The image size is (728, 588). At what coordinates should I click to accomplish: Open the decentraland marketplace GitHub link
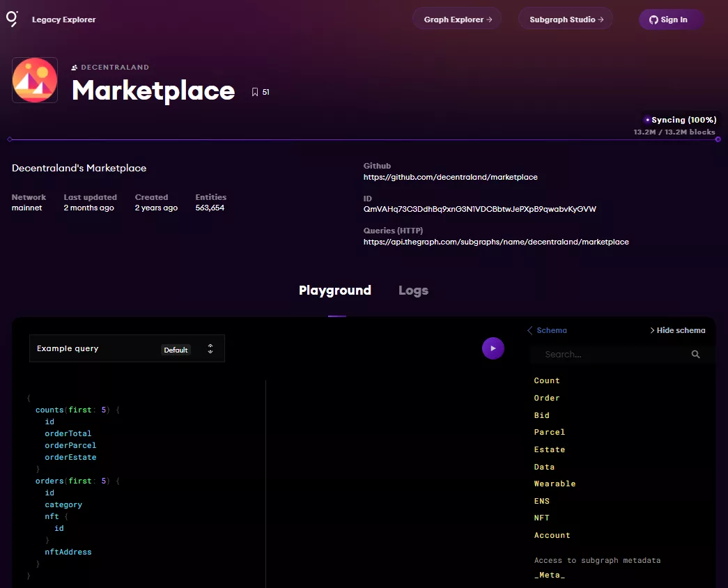(450, 177)
